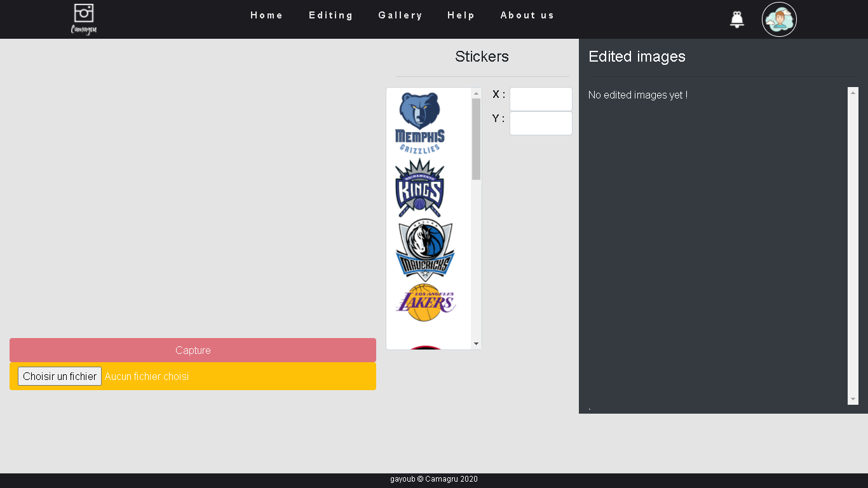This screenshot has height=488, width=868.
Task: Click Edited images panel scroll down arrow
Action: point(853,399)
